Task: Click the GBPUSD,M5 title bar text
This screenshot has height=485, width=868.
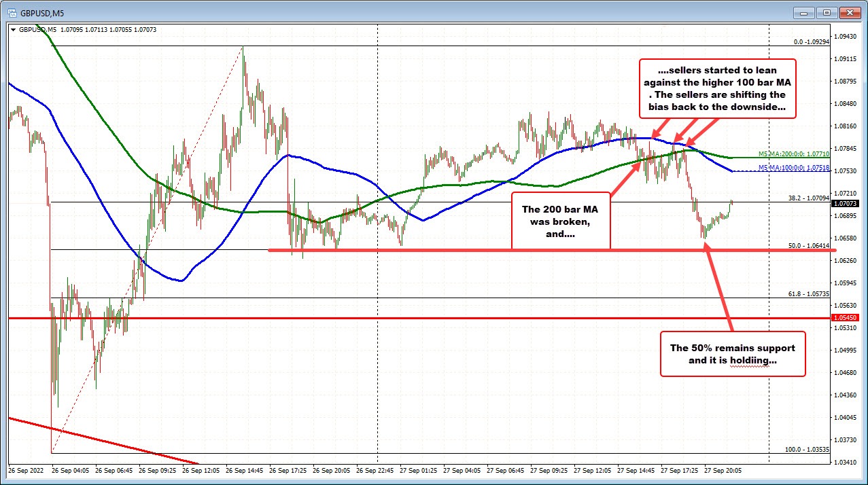Action: coord(39,12)
